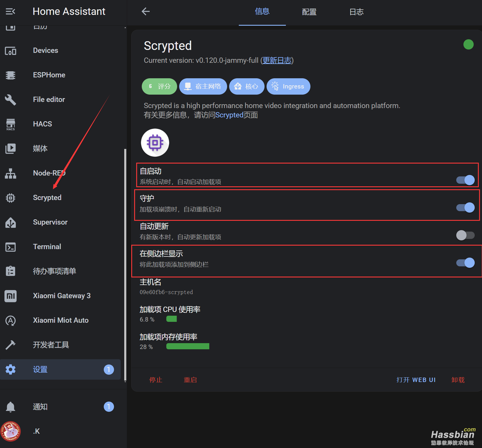Open the media player icon
The width and height of the screenshot is (482, 448).
click(x=11, y=149)
